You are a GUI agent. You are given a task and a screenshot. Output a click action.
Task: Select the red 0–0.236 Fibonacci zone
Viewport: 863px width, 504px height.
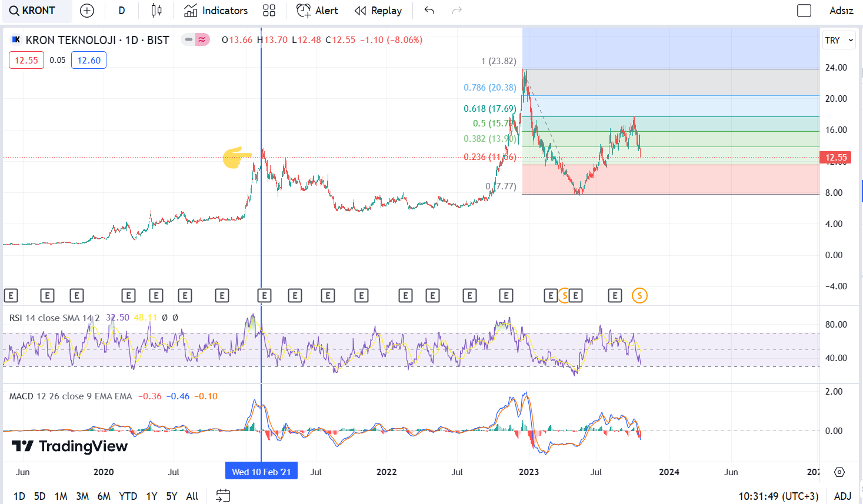[x=671, y=179]
